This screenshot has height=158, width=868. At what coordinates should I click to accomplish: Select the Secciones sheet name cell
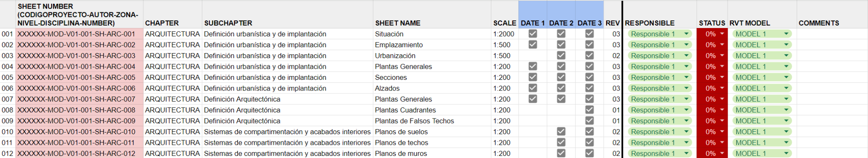click(432, 77)
